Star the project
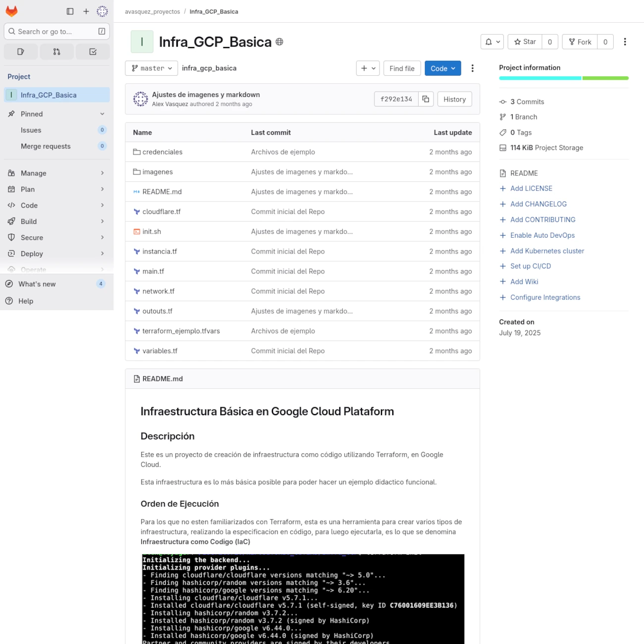The height and width of the screenshot is (644, 644). [x=525, y=42]
